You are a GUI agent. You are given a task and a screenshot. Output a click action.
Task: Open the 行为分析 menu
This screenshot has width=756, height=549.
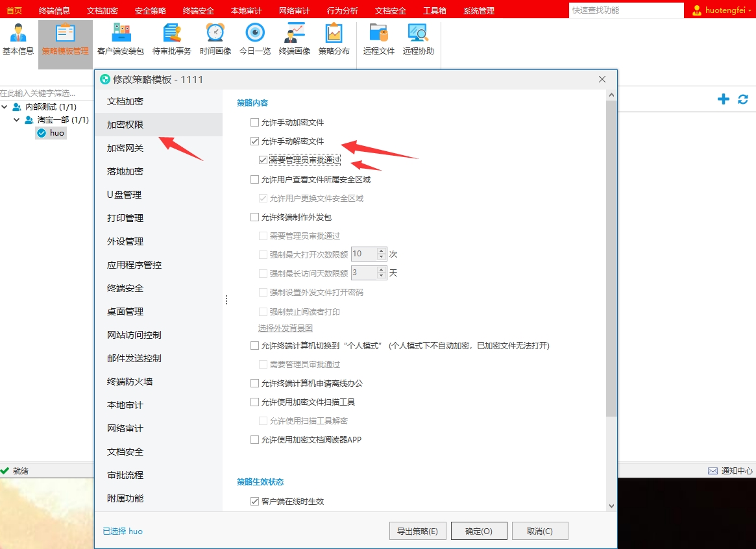coord(343,10)
